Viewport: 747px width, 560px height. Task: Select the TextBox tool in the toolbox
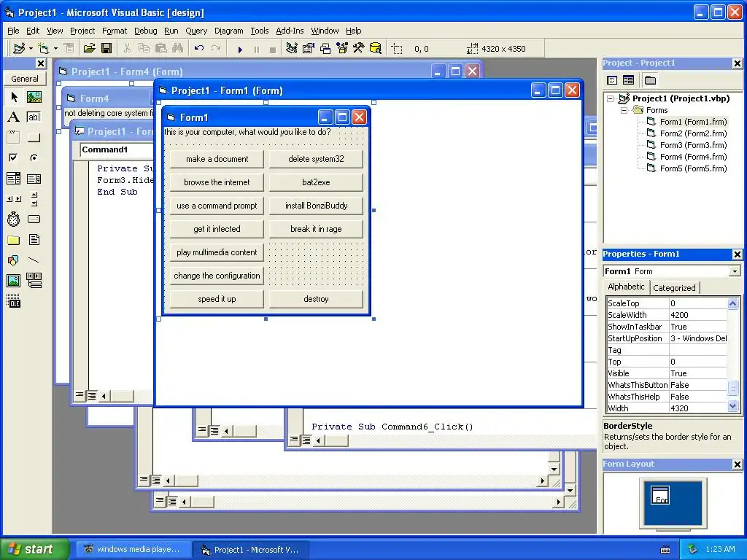click(x=34, y=117)
